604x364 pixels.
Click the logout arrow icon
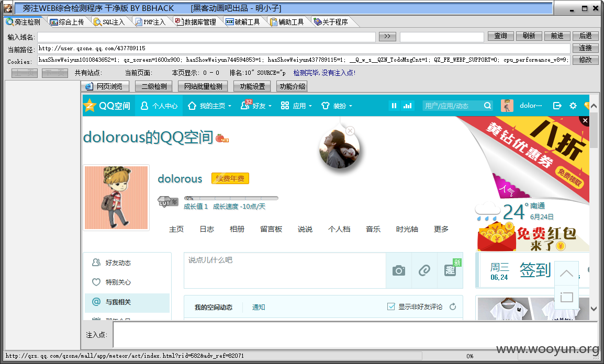coord(557,106)
